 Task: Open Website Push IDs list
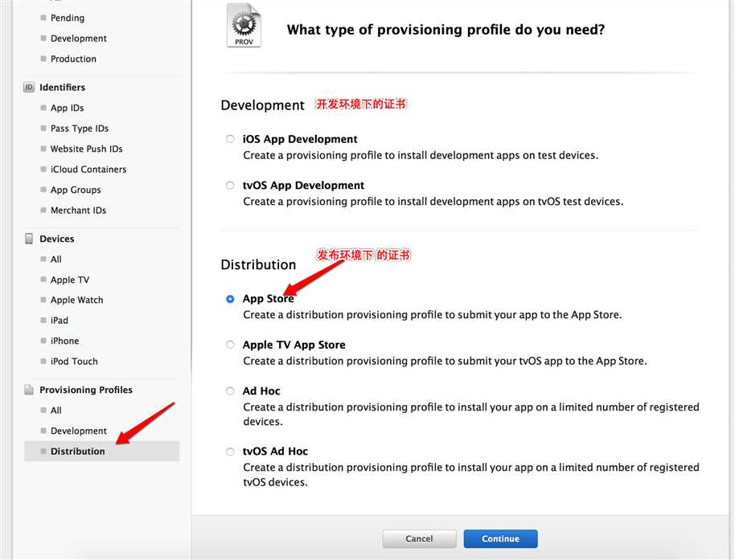tap(86, 149)
